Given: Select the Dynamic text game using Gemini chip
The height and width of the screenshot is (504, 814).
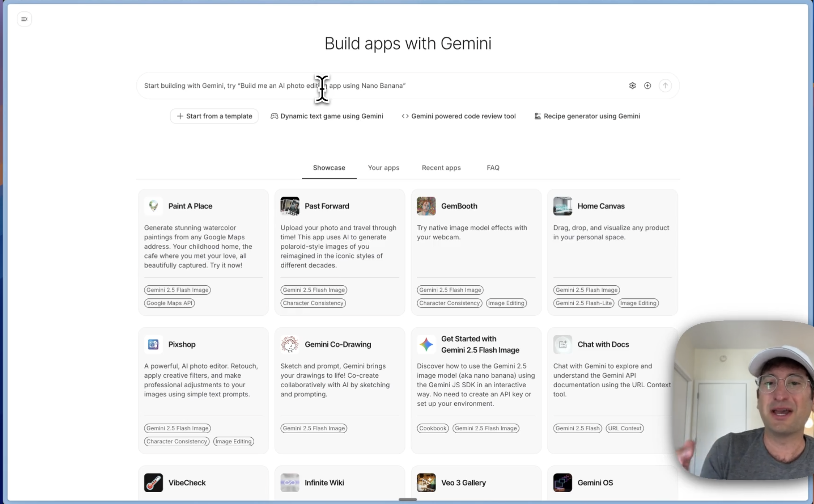Looking at the screenshot, I should (x=327, y=116).
